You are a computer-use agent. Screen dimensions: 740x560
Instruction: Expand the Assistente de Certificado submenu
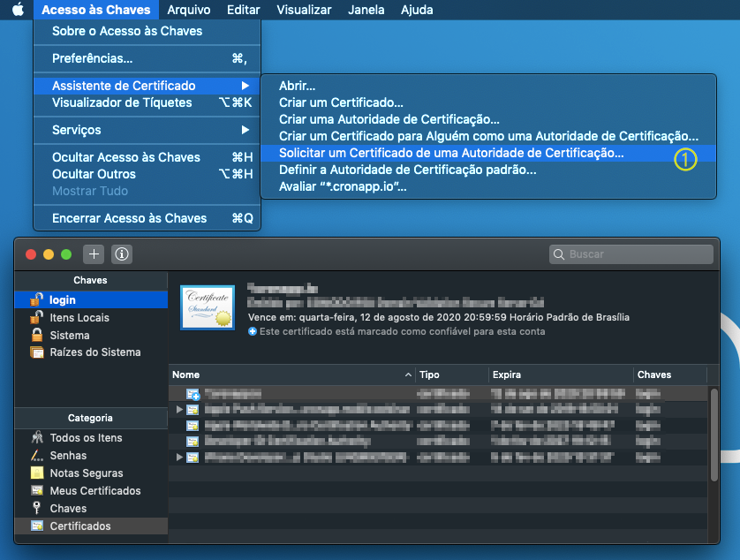147,86
